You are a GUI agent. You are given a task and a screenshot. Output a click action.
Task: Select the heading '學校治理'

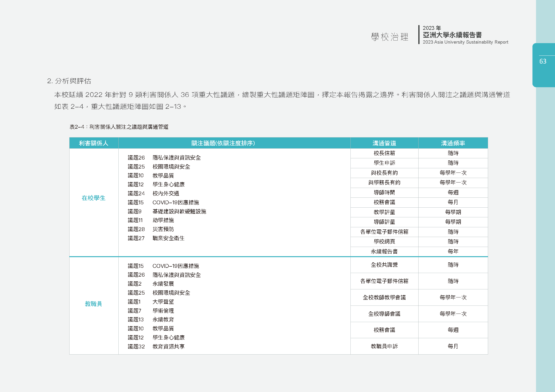tap(390, 37)
